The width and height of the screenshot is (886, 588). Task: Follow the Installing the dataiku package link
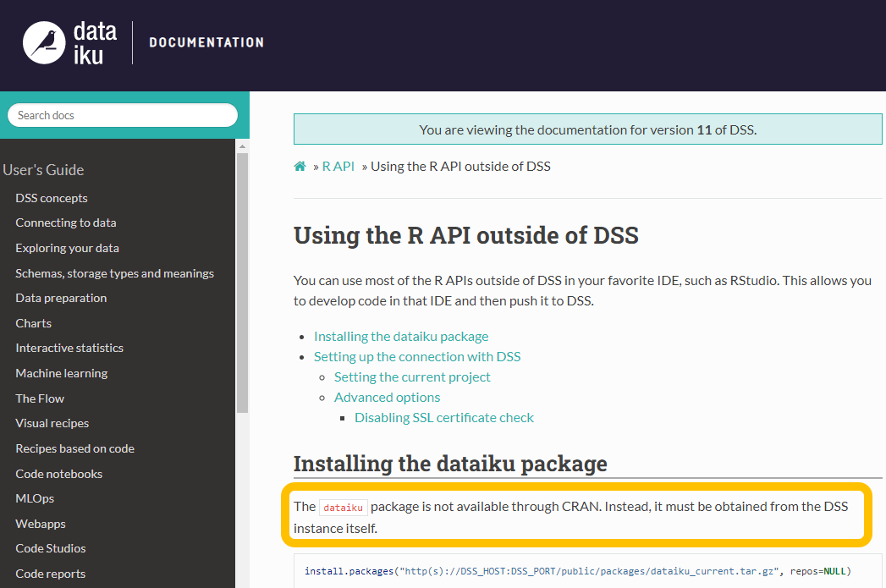coord(401,336)
